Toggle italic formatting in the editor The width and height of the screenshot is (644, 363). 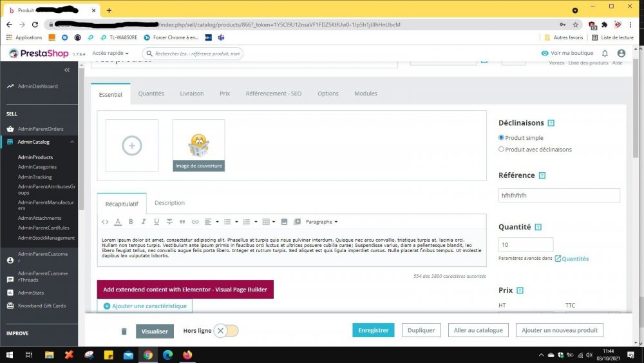144,222
